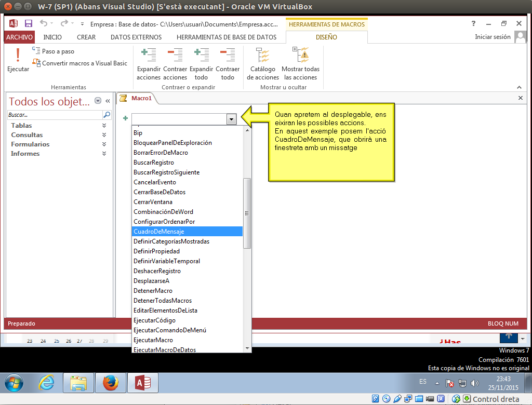This screenshot has height=405, width=532.
Task: Choose EjecutarMacro in the list
Action: click(187, 340)
